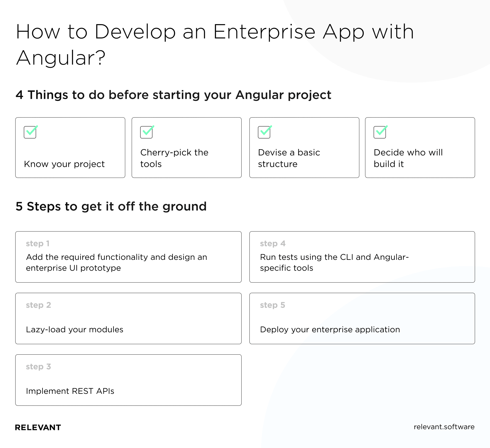Image resolution: width=490 pixels, height=448 pixels.
Task: Click the checkmark icon above 'Devise a basic structure'
Action: point(266,131)
